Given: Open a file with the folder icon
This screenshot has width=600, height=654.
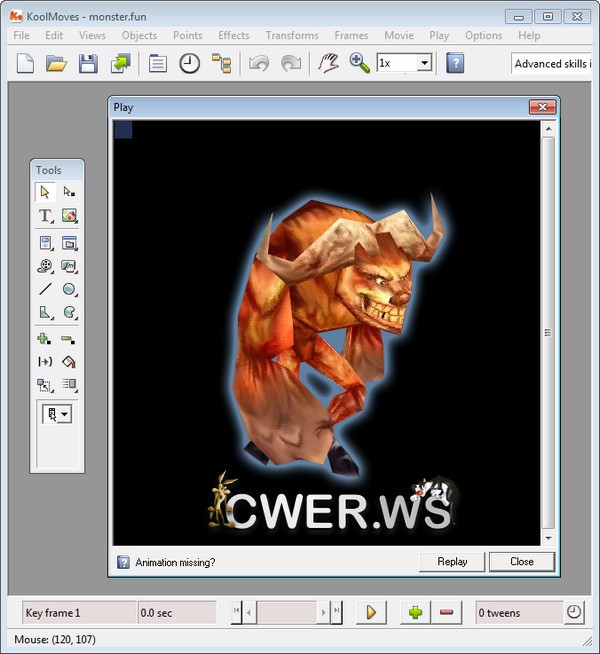Looking at the screenshot, I should 57,63.
